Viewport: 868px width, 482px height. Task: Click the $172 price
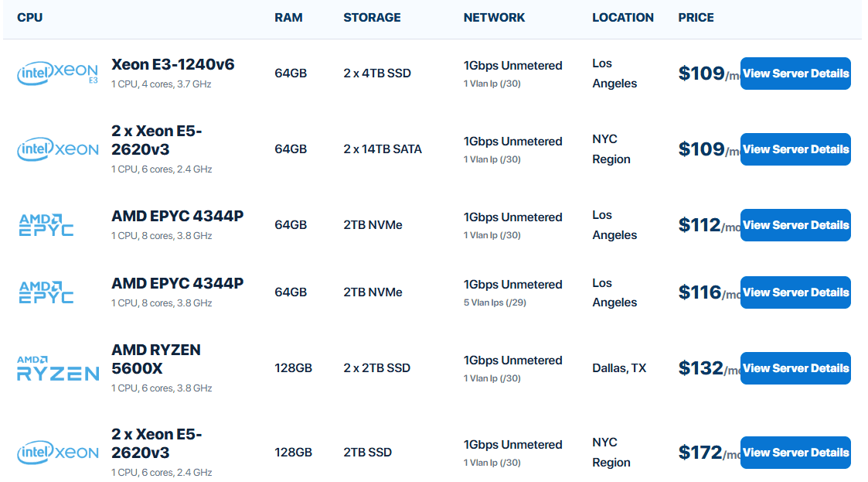[700, 453]
